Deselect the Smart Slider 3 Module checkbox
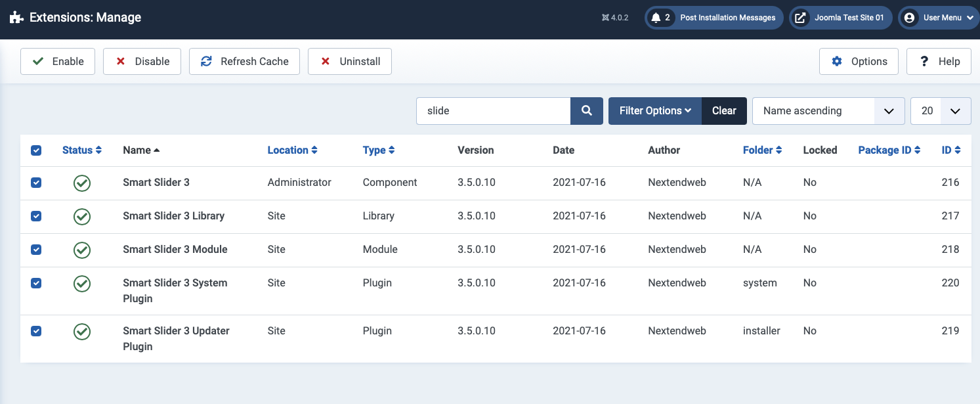This screenshot has height=404, width=980. coord(36,250)
